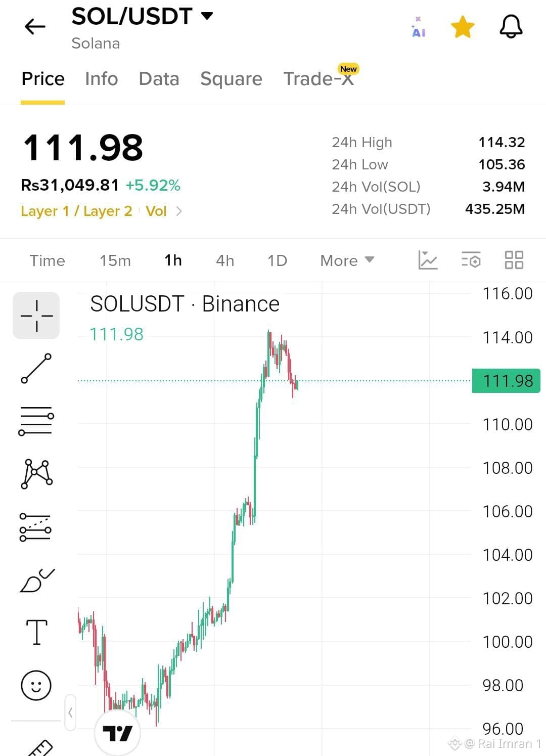Screen dimensions: 546x756
Task: Open price alerts with the bell icon
Action: (511, 26)
